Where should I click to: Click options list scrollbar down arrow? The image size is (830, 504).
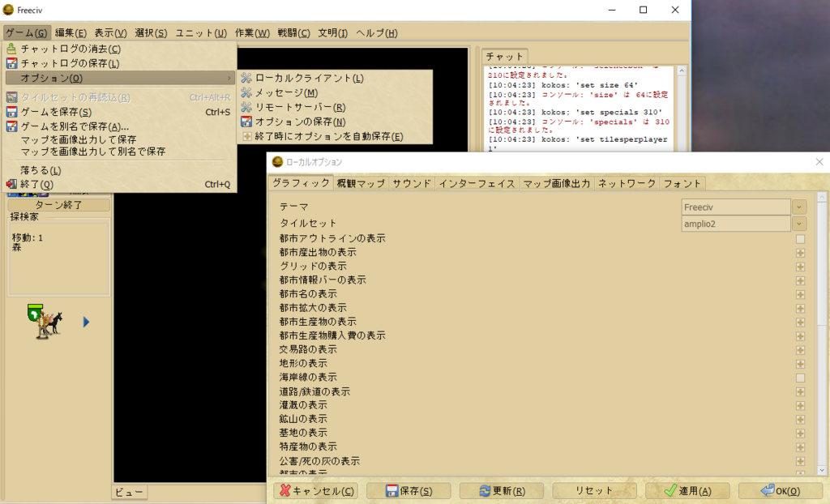(822, 470)
